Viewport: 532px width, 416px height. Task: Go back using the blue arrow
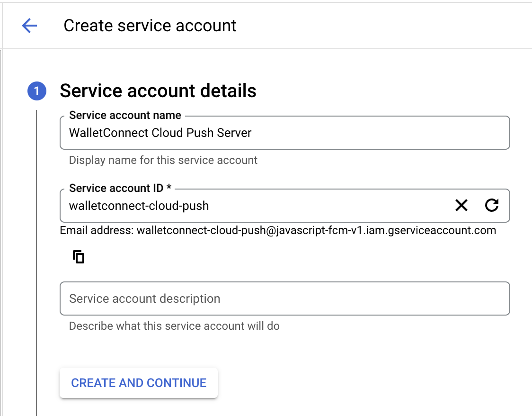29,26
